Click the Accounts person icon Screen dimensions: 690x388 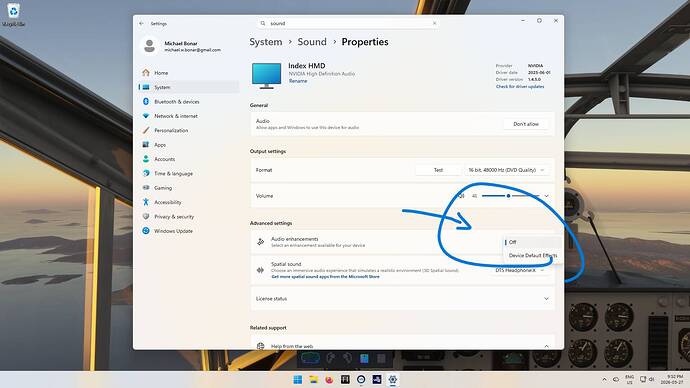[146, 159]
